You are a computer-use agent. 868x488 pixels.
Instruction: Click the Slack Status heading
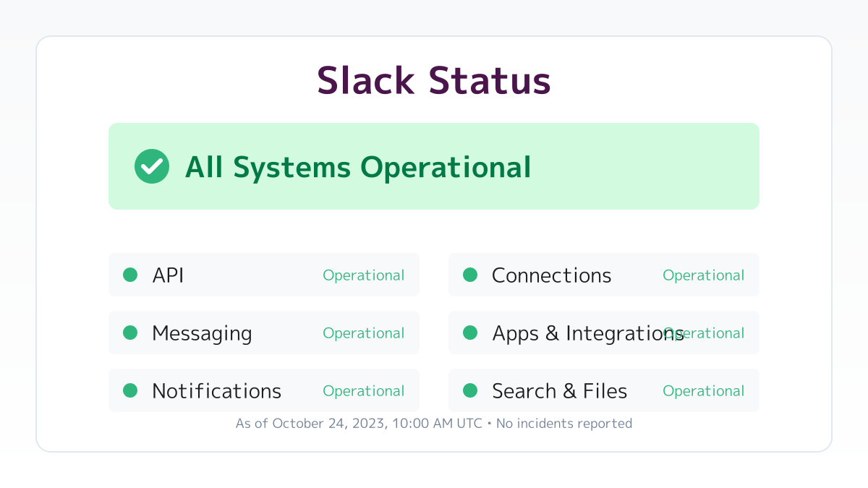[x=434, y=80]
